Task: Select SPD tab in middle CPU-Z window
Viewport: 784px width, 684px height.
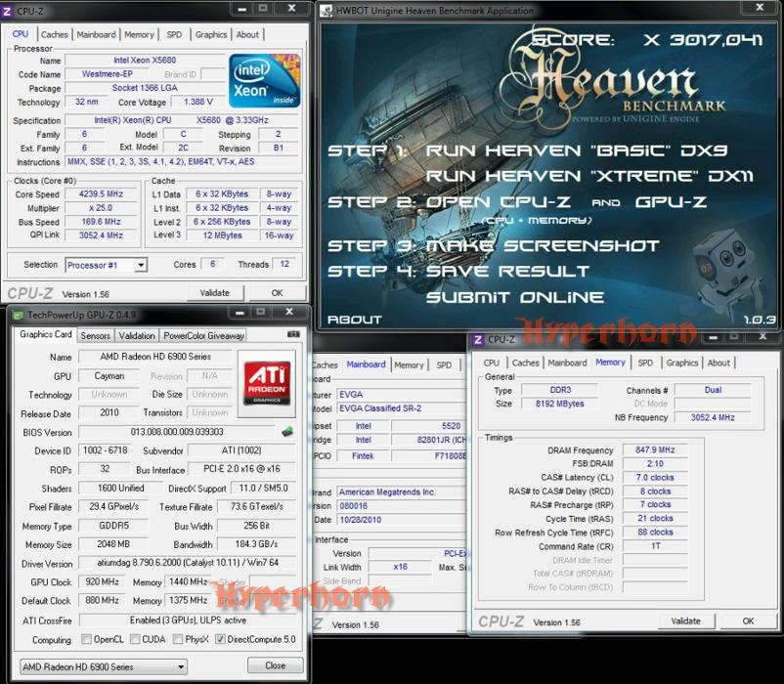Action: pyautogui.click(x=444, y=365)
